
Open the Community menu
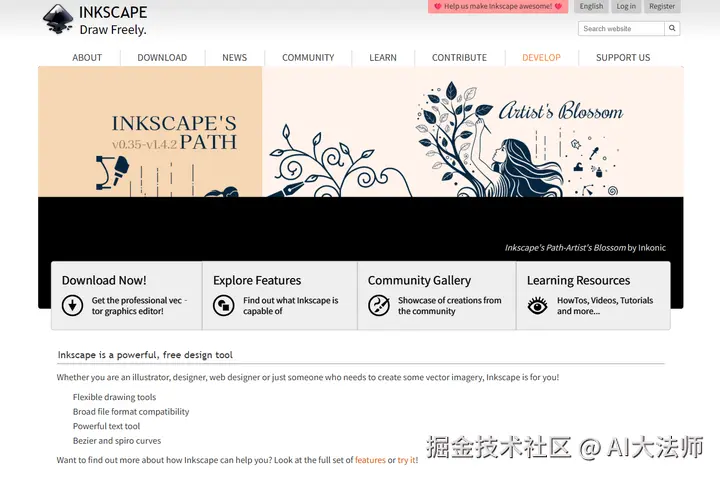308,58
